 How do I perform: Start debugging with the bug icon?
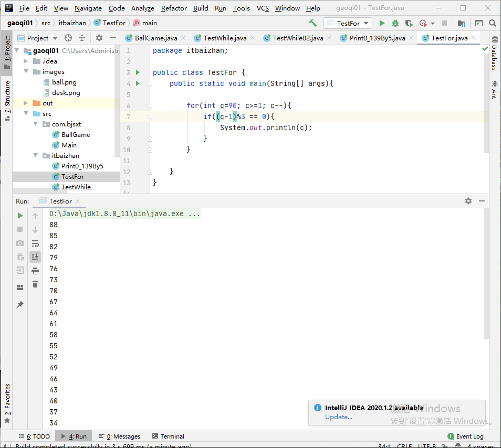coord(395,23)
